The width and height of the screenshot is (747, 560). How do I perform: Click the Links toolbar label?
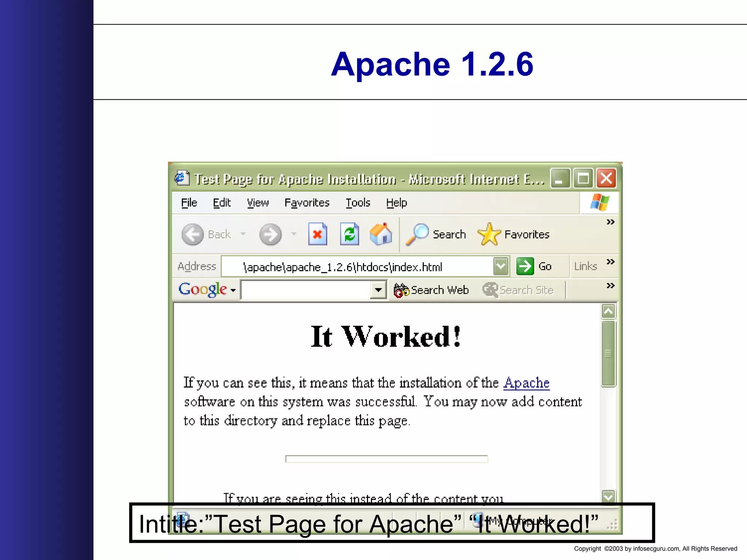[x=585, y=267]
